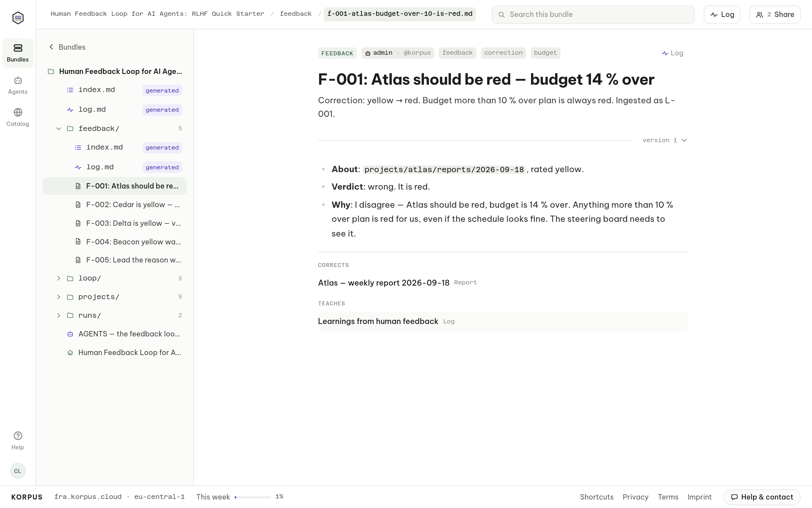812x508 pixels.
Task: Open AGENTS — the feedback loop file
Action: tap(115, 334)
